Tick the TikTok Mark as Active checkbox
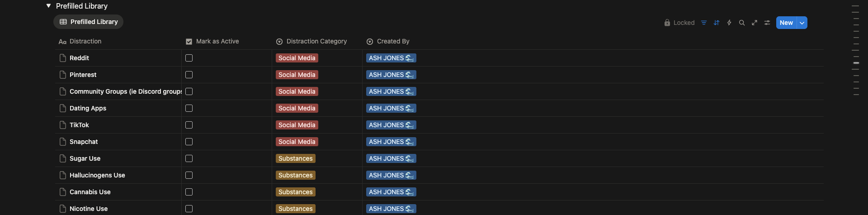This screenshot has height=215, width=868. pos(189,125)
